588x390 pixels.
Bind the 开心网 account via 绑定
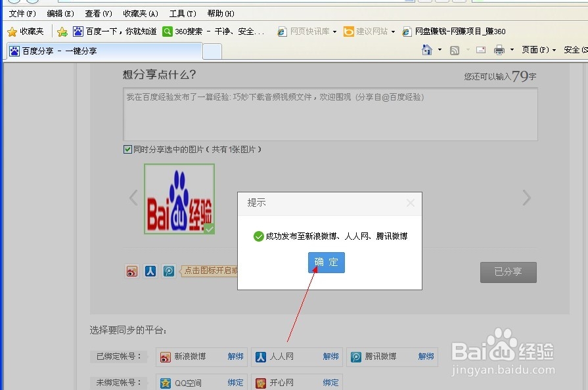coord(330,383)
